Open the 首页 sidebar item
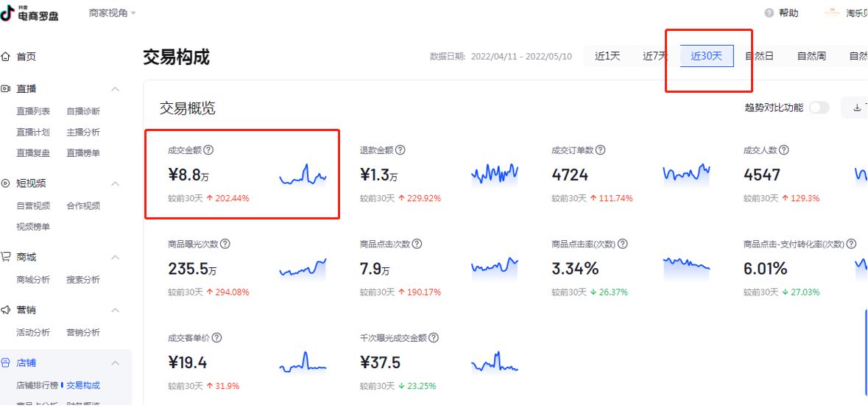Screen dimensions: 868x408 coord(26,57)
